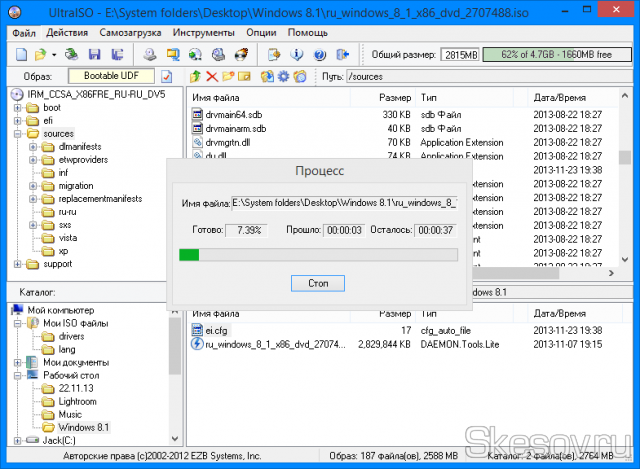
Task: Click the green Up folder arrow icon
Action: (x=194, y=76)
